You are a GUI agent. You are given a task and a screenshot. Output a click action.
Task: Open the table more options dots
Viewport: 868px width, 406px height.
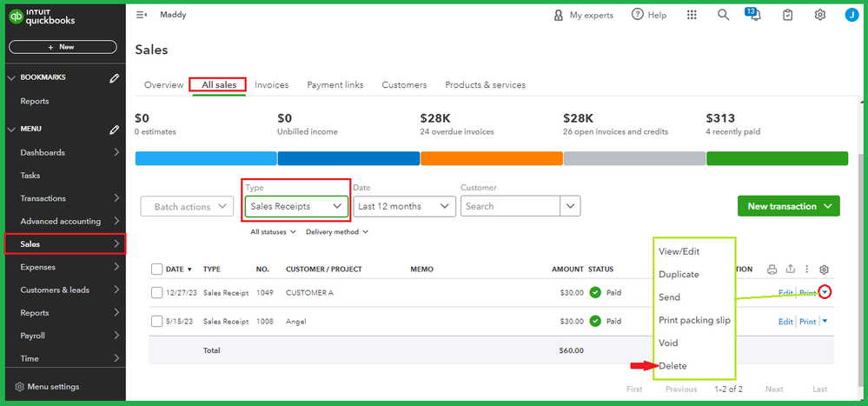coord(807,270)
